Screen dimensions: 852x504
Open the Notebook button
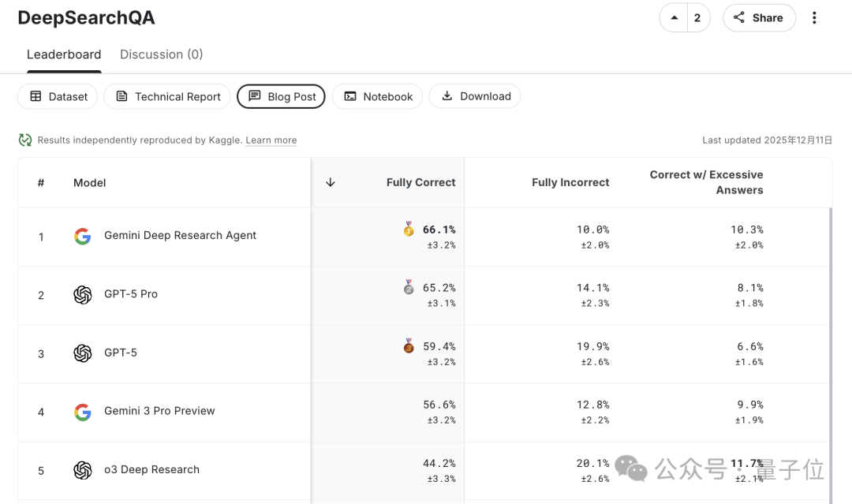(378, 96)
